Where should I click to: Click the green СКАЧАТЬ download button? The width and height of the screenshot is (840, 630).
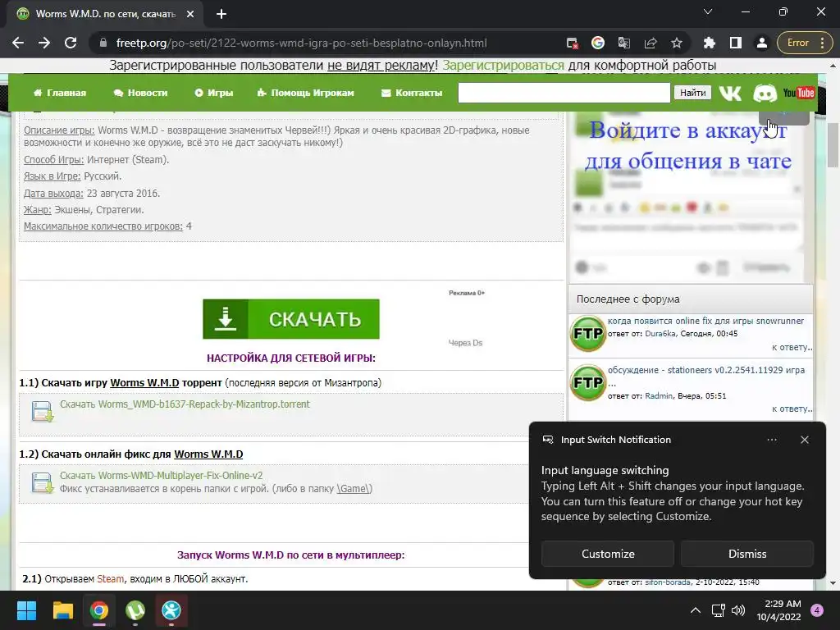(291, 319)
